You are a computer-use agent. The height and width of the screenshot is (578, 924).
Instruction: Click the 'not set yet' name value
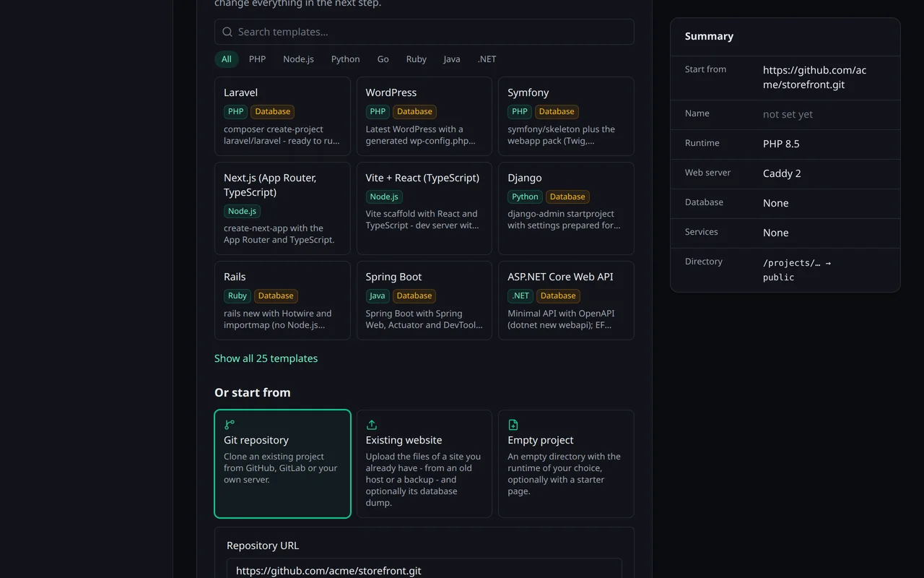788,114
